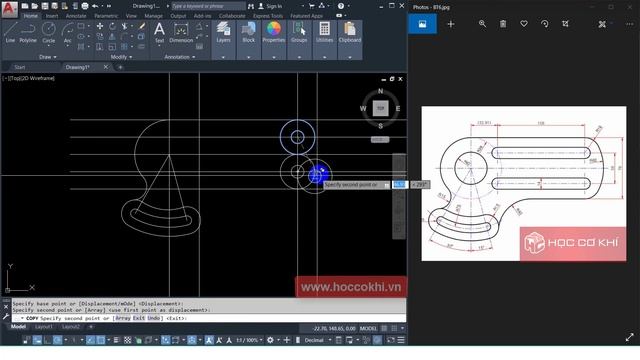Switch to the Layout1 tab

click(43, 327)
